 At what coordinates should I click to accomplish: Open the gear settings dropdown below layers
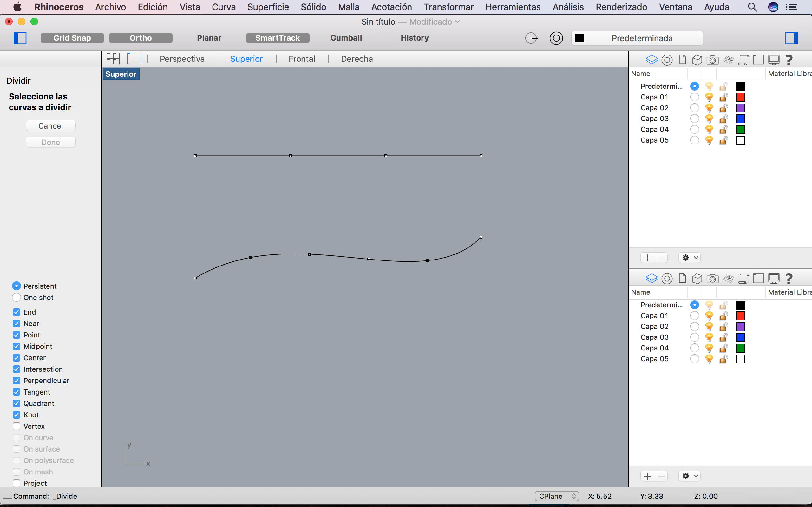click(x=689, y=258)
